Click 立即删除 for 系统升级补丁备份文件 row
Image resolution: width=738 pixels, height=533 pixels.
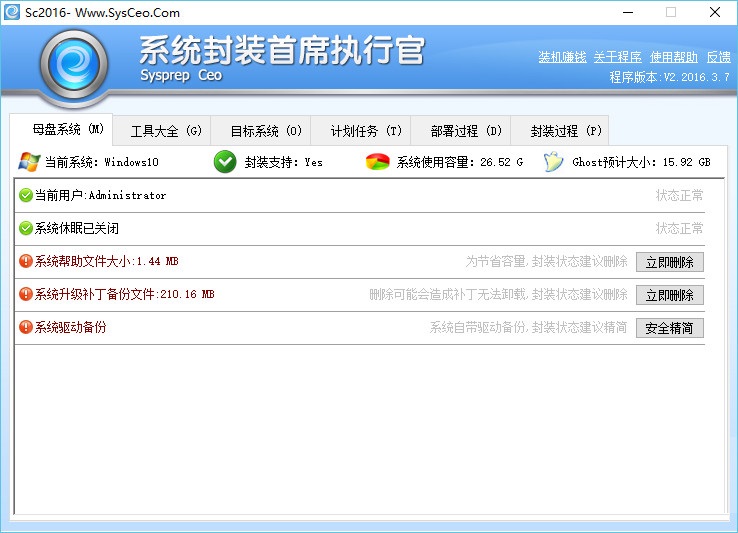(670, 295)
